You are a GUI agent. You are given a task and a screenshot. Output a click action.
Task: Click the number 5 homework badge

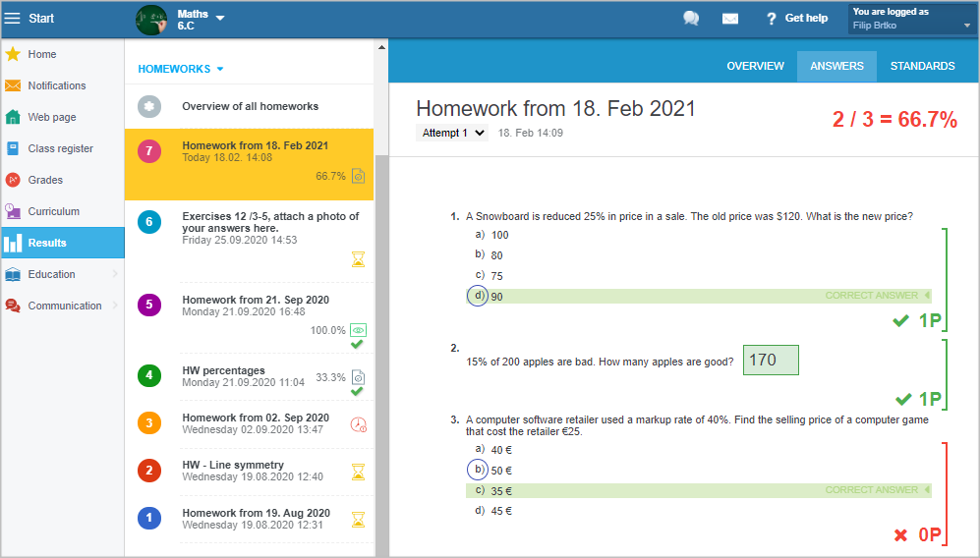[x=149, y=305]
